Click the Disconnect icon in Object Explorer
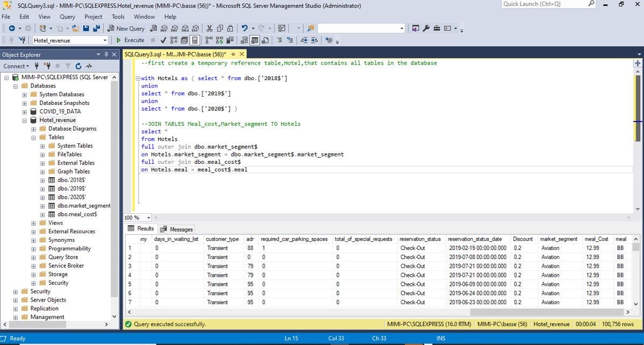The height and width of the screenshot is (345, 644). (x=47, y=66)
